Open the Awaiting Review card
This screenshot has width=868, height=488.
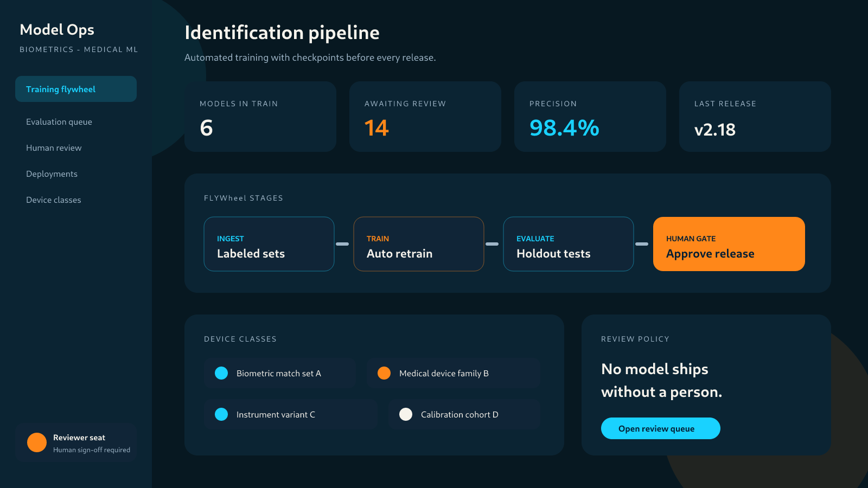pos(425,117)
